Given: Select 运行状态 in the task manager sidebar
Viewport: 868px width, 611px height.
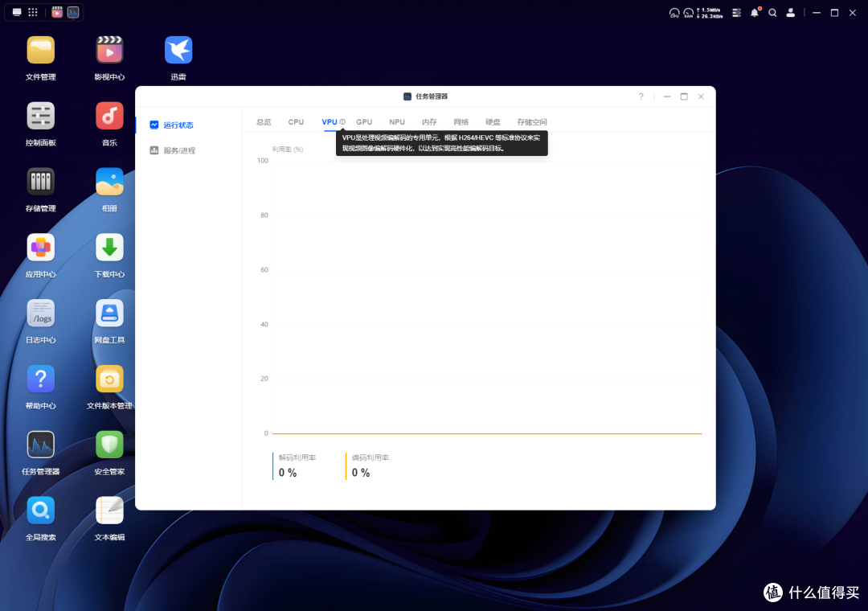Looking at the screenshot, I should pyautogui.click(x=178, y=125).
